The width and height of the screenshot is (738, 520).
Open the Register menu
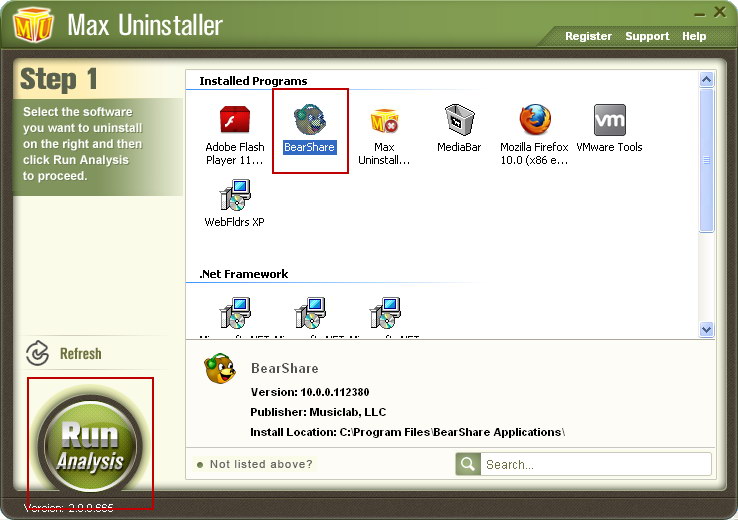[588, 36]
